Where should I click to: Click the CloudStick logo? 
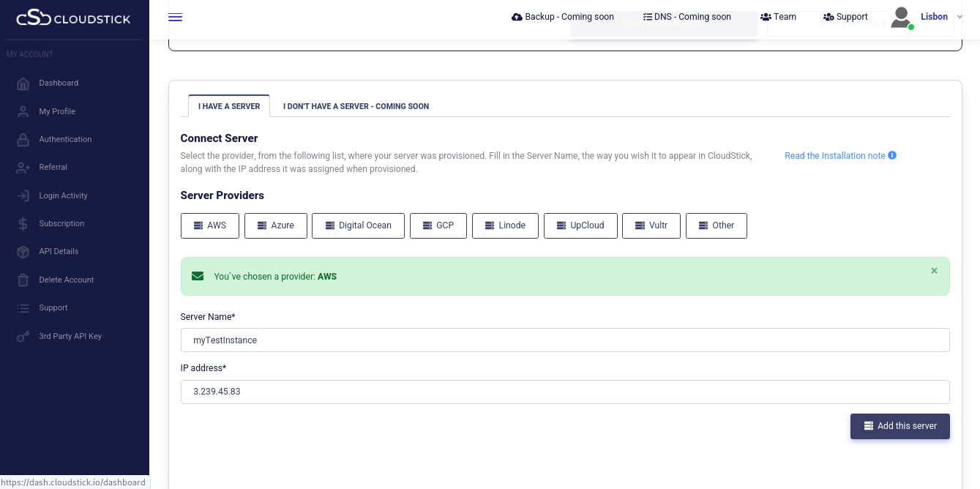pyautogui.click(x=74, y=18)
